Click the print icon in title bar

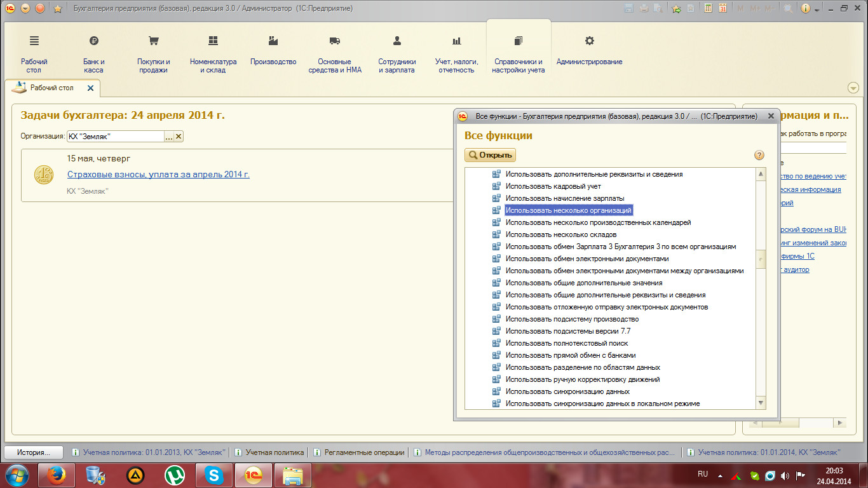coord(644,9)
